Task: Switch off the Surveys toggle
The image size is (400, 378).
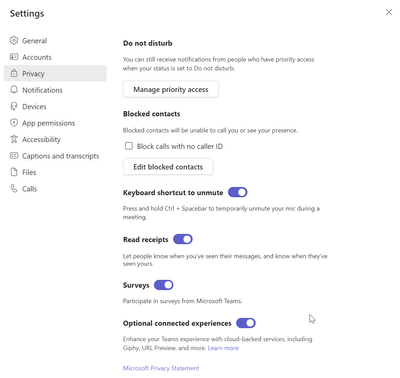Action: [164, 285]
